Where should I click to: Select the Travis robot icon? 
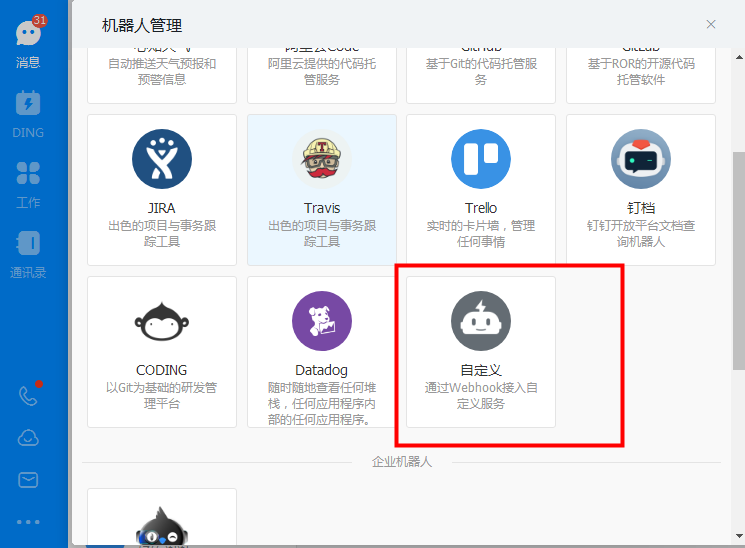point(322,159)
